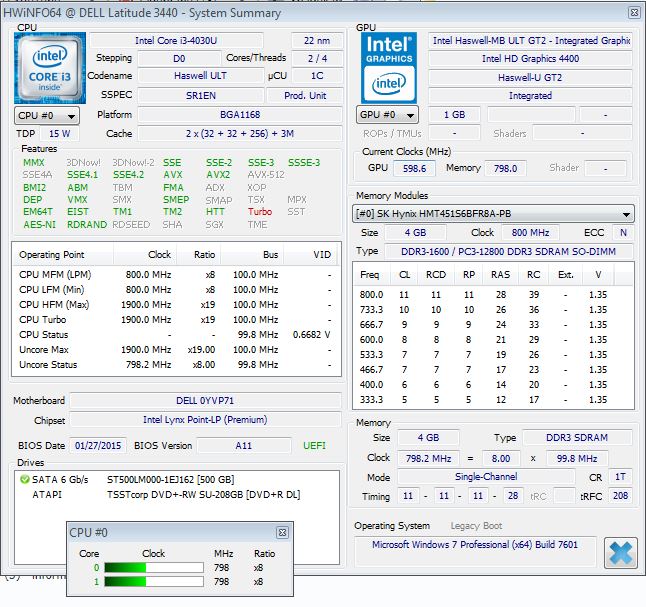Screen dimensions: 646x607
Task: Click the 'Haswell ULT' codename field
Action: point(200,76)
